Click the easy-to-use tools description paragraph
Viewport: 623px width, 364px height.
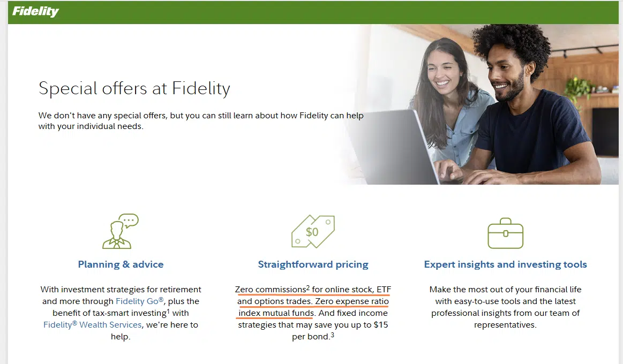(x=505, y=307)
